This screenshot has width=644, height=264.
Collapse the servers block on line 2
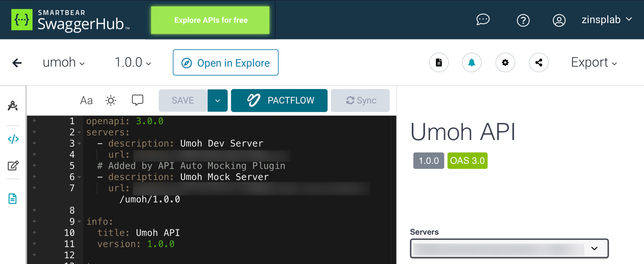tap(79, 132)
